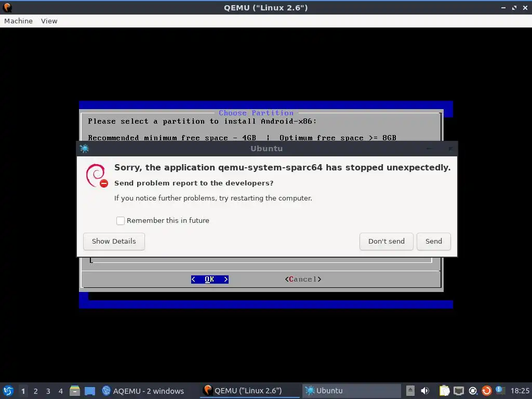Image resolution: width=532 pixels, height=399 pixels.
Task: Click the removable media eject tray icon
Action: tap(410, 391)
